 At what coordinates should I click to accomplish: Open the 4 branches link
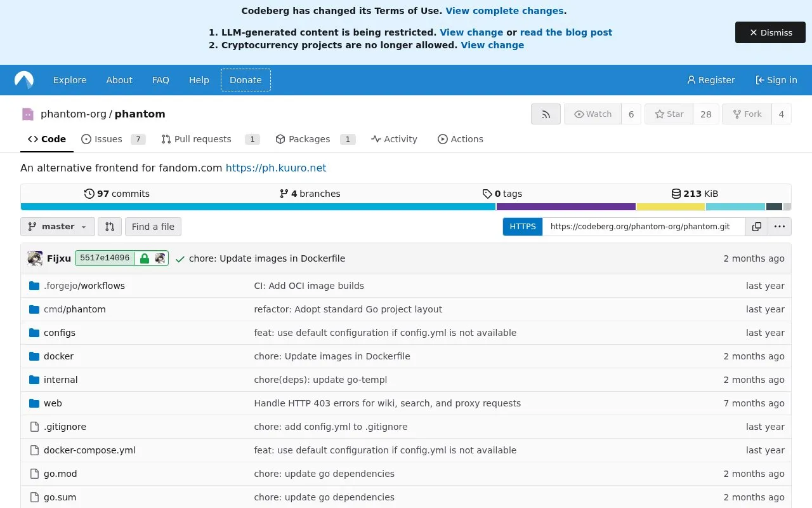click(x=310, y=194)
